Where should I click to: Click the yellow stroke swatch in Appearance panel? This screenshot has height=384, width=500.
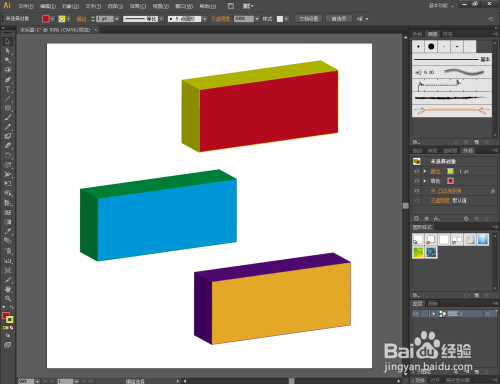click(450, 171)
